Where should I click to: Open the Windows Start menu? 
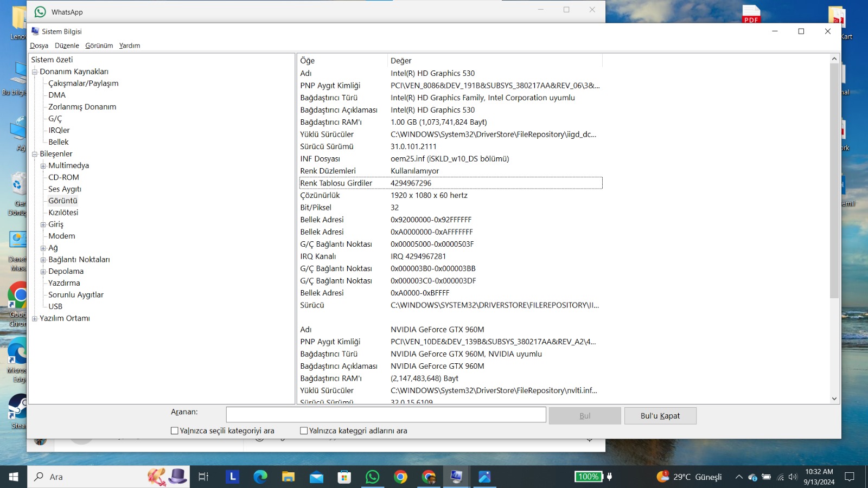pyautogui.click(x=14, y=477)
